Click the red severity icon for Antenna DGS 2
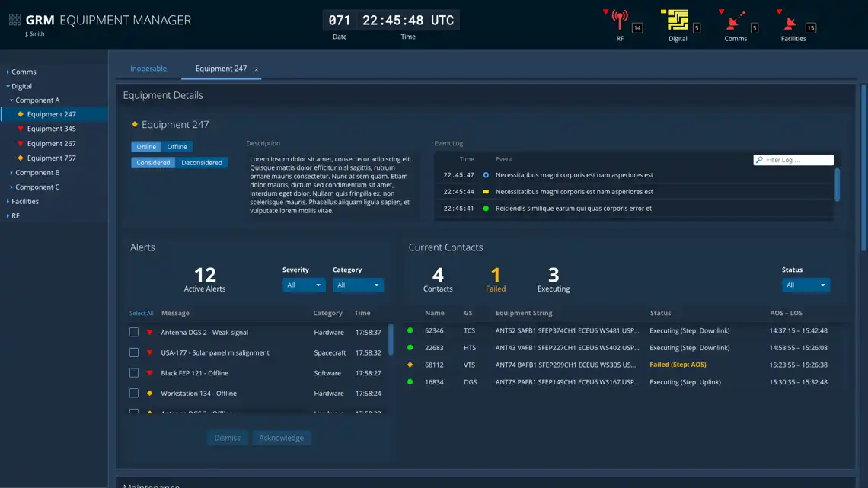This screenshot has height=488, width=868. [149, 333]
